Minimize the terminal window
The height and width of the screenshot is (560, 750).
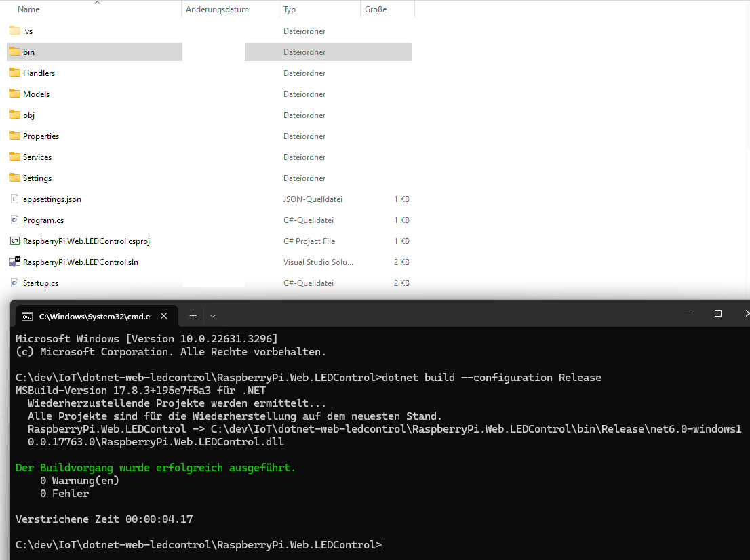(686, 313)
